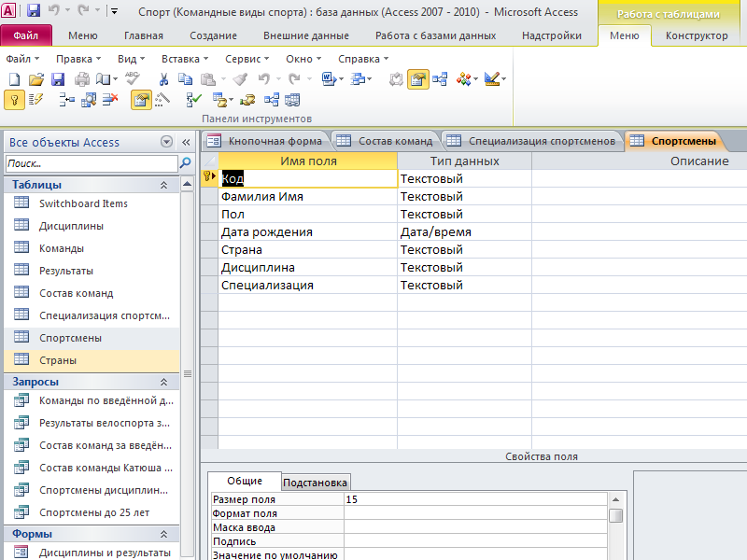Open Работа с базами данных tab
The width and height of the screenshot is (747, 560).
pyautogui.click(x=435, y=35)
